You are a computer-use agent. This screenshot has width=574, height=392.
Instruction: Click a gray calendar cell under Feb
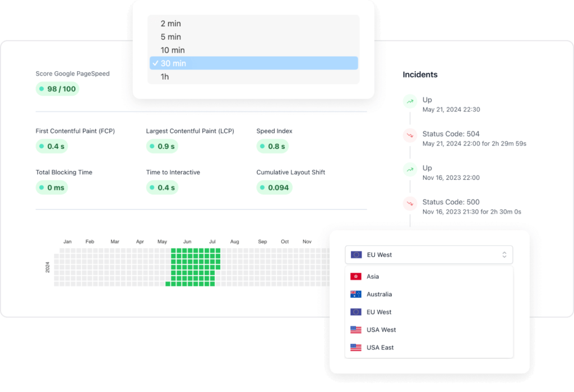[x=90, y=264]
